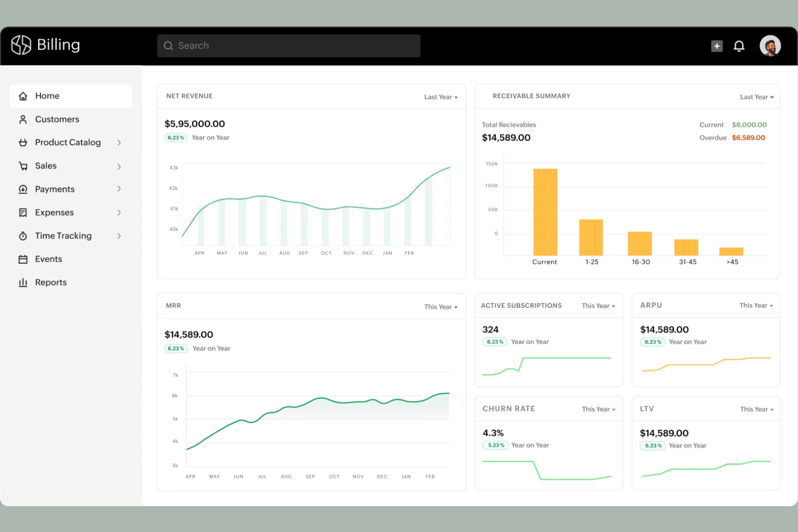
Task: Click the MRR $14,589.00 value
Action: click(189, 335)
